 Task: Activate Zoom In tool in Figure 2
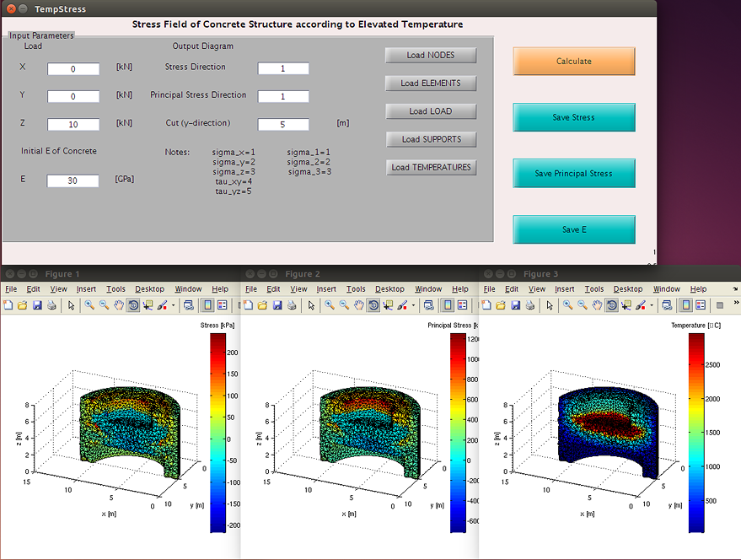(330, 305)
